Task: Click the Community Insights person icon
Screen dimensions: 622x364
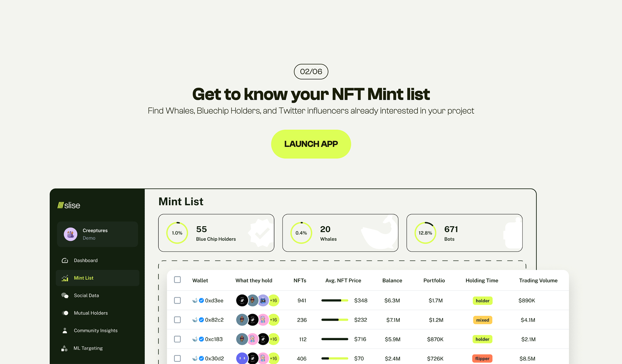Action: pyautogui.click(x=65, y=330)
